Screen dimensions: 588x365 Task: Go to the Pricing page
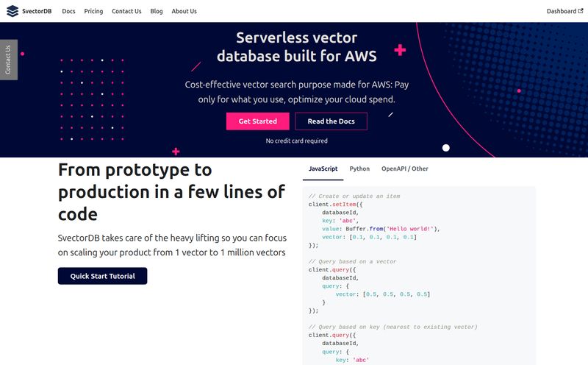[x=93, y=11]
